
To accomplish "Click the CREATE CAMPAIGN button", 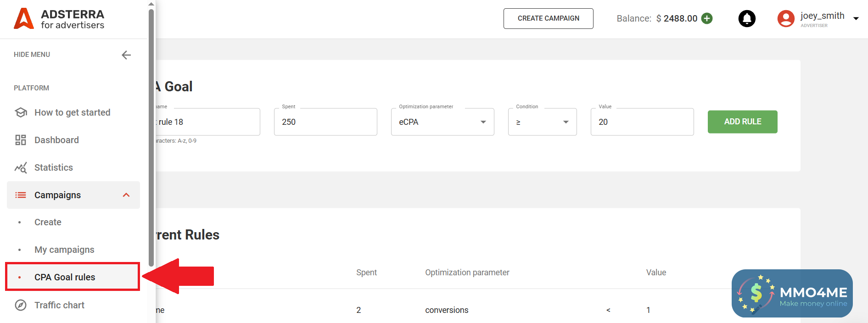I will click(x=548, y=18).
